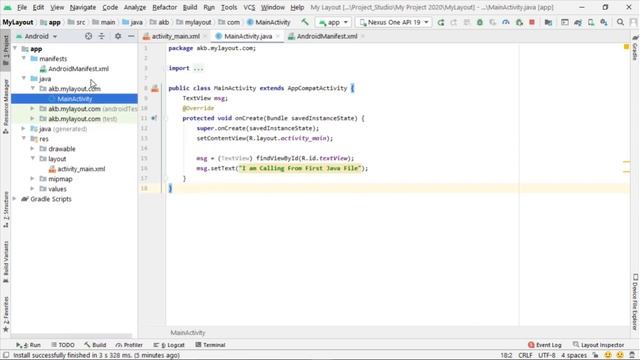Open the Edit menu
The width and height of the screenshot is (640, 360).
[x=38, y=7]
